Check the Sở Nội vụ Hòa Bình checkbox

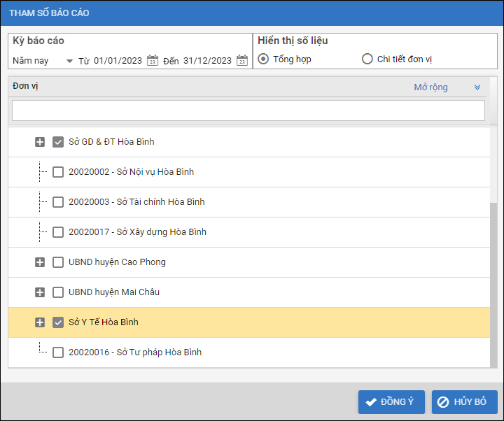58,172
